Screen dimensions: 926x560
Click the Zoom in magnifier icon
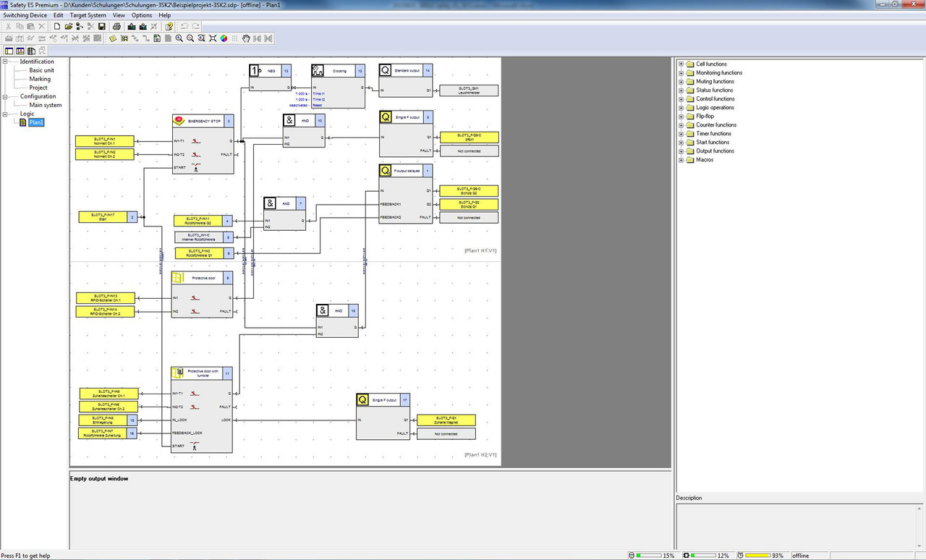[x=179, y=38]
